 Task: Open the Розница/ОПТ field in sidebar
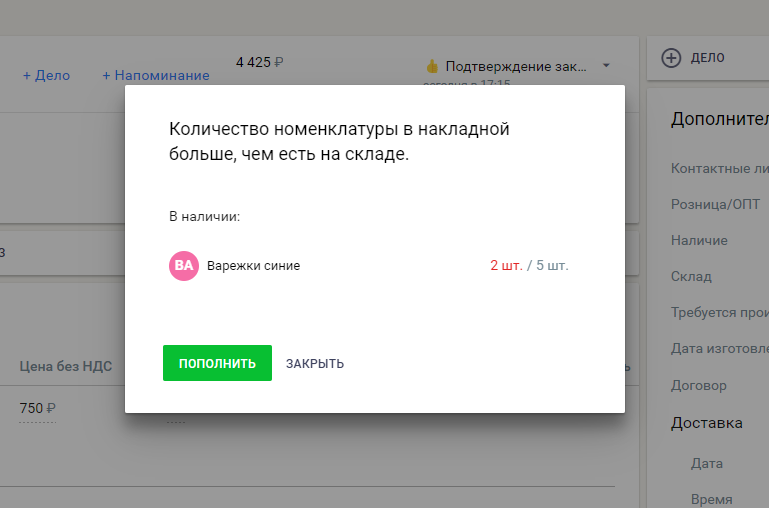[x=715, y=204]
